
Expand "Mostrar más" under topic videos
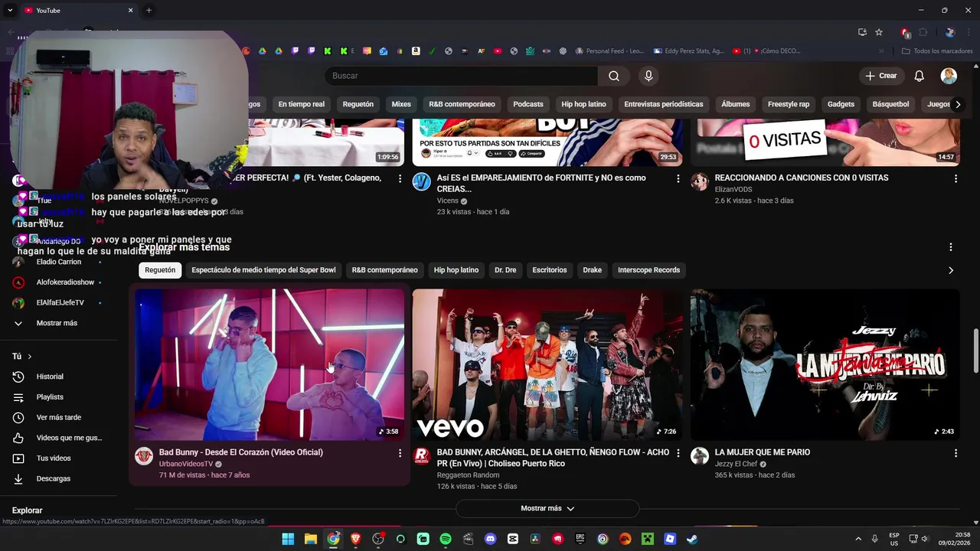click(x=547, y=508)
